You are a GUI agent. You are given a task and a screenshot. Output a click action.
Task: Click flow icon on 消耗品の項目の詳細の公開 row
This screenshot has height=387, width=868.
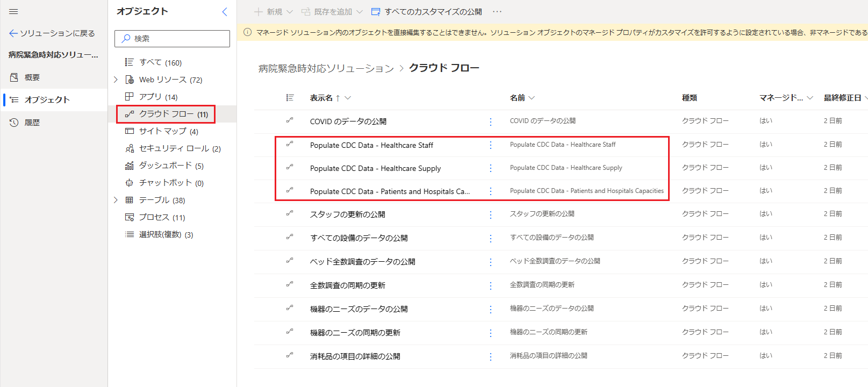[x=290, y=355]
